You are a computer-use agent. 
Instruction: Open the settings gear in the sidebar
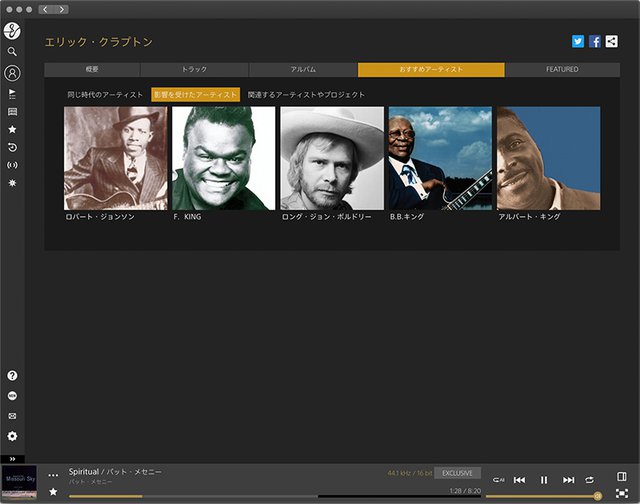pos(12,436)
